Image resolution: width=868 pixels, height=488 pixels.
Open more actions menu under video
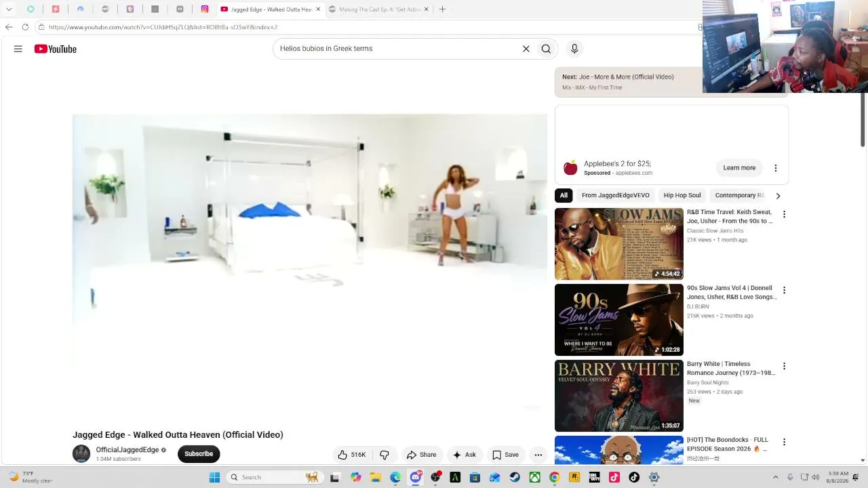pos(538,455)
